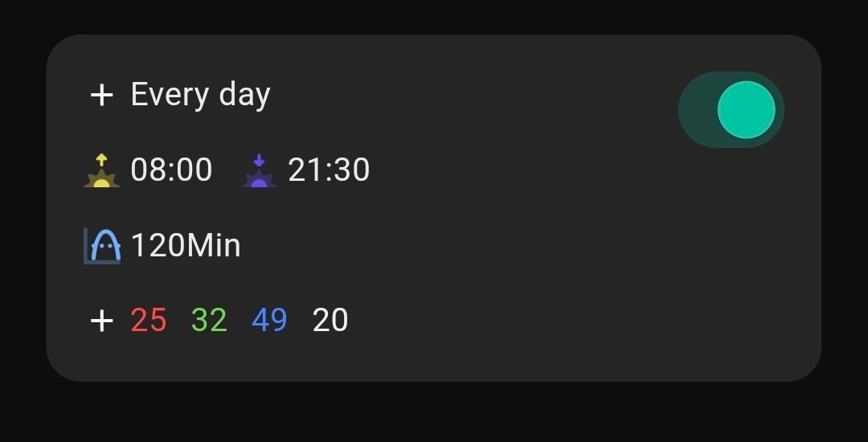Viewport: 868px width, 442px height.
Task: Tap the green channel value 32
Action: (209, 321)
